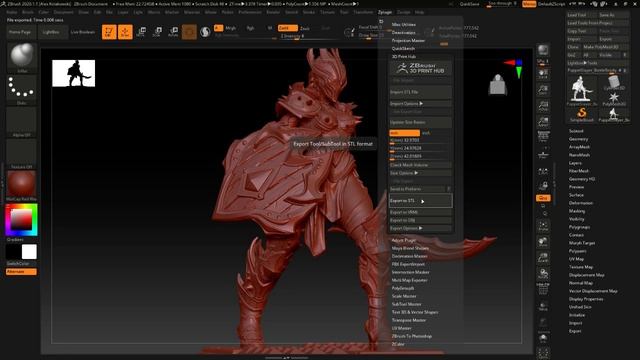
Task: Toggle the orange Qvz axis button
Action: 543,198
